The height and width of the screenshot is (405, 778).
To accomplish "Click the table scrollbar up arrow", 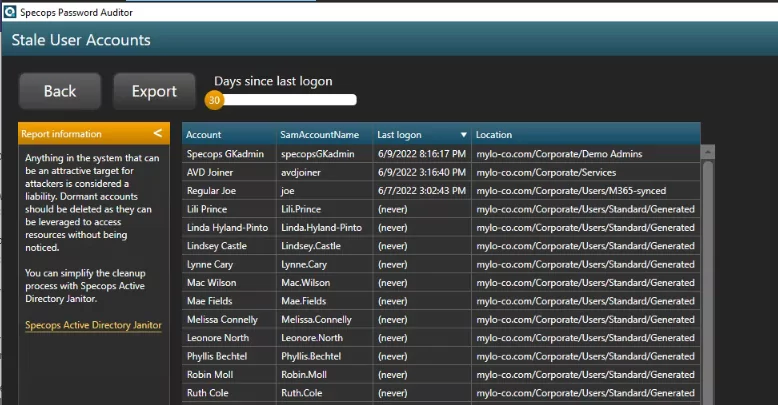I will tap(708, 151).
